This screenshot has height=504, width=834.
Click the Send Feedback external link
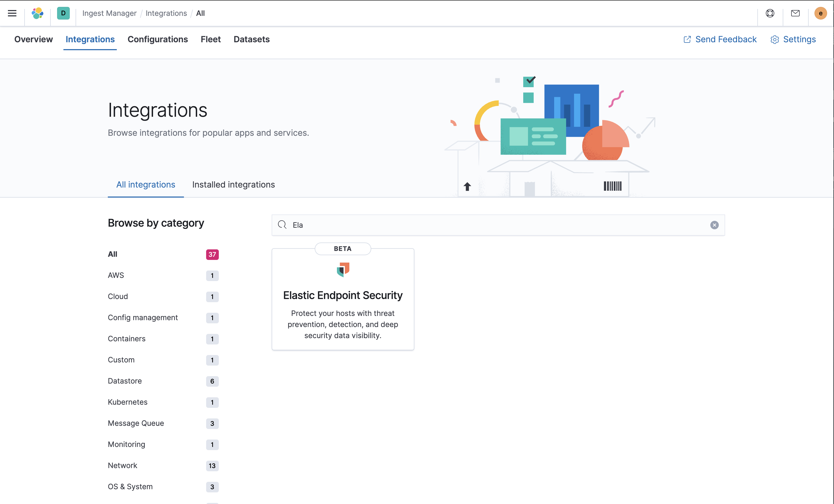click(720, 39)
